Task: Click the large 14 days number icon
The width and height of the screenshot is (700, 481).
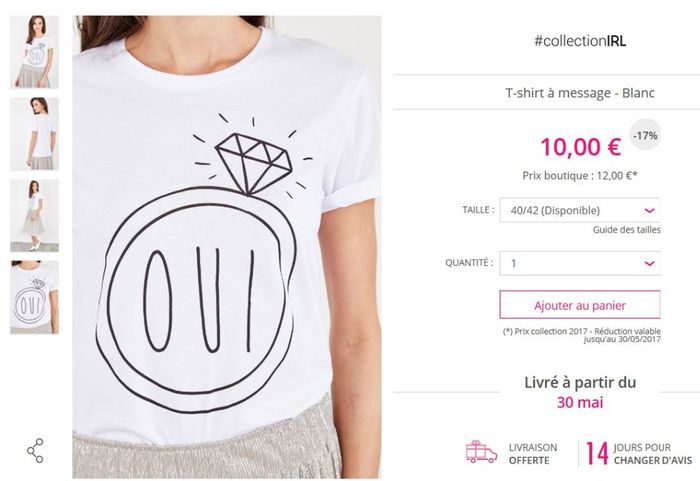Action: 597,453
